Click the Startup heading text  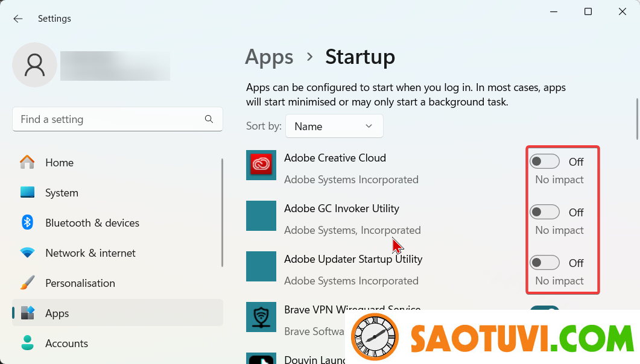tap(360, 57)
